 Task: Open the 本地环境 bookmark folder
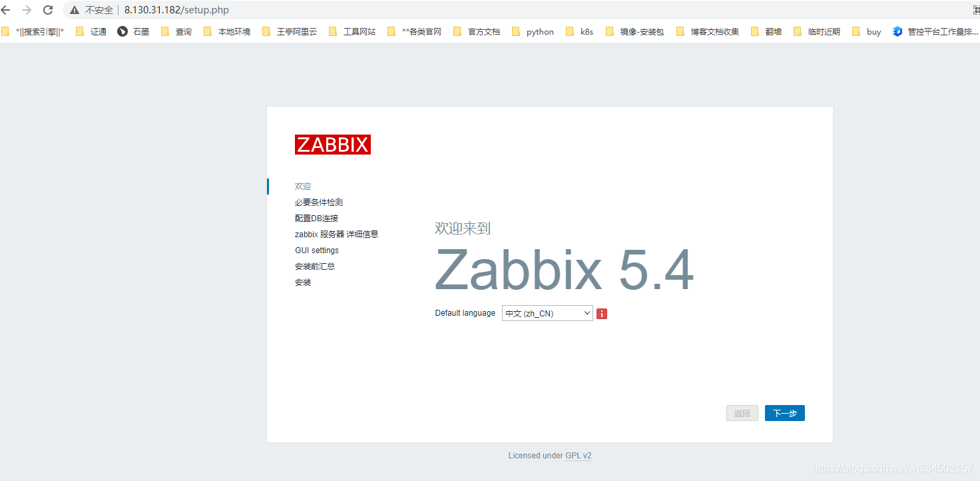tap(227, 31)
